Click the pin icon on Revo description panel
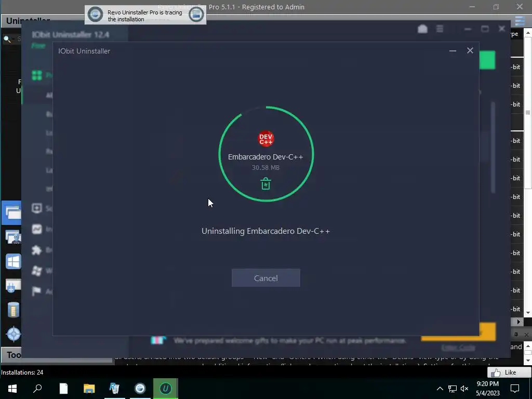This screenshot has width=532, height=399. tap(516, 335)
